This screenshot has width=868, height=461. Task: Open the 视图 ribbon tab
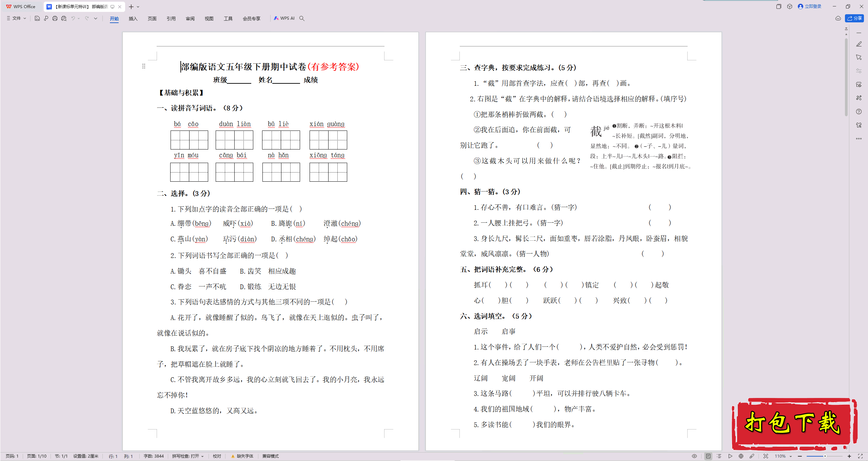pyautogui.click(x=209, y=19)
